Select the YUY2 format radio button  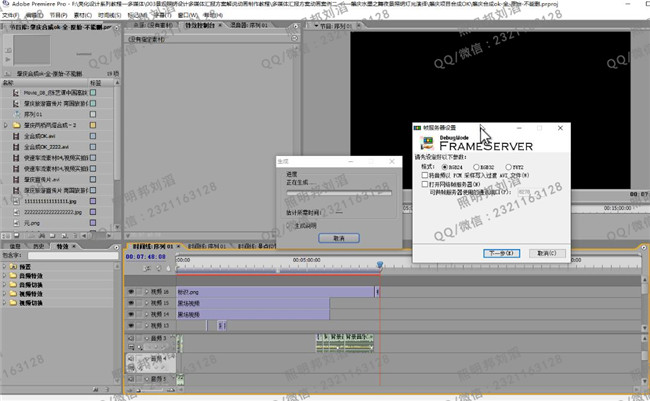[508, 167]
